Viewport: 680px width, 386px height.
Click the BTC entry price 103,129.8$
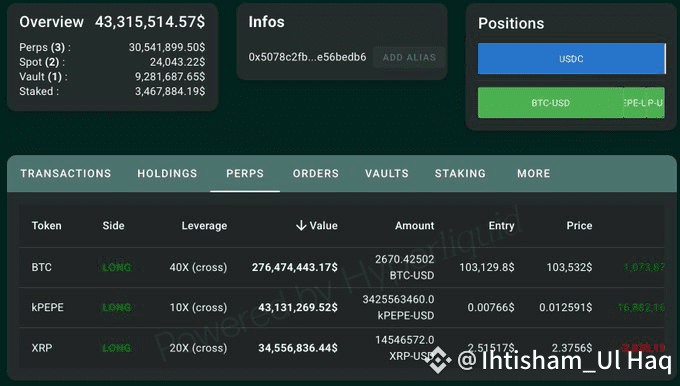(487, 267)
